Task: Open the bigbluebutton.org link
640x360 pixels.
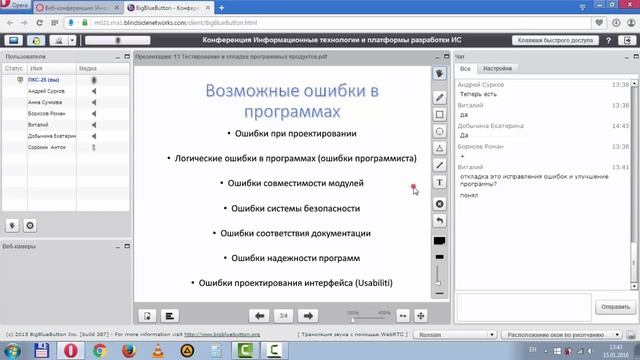Action: tap(222, 334)
